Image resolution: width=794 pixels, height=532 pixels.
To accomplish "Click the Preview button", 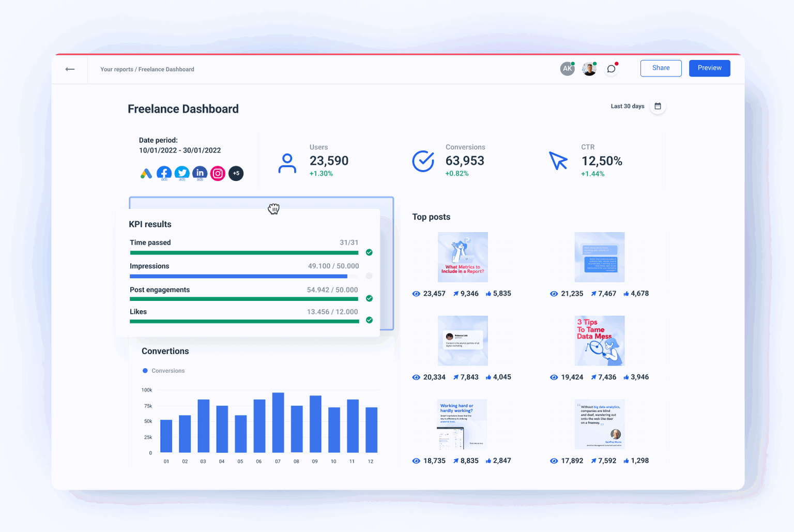I will click(x=709, y=68).
